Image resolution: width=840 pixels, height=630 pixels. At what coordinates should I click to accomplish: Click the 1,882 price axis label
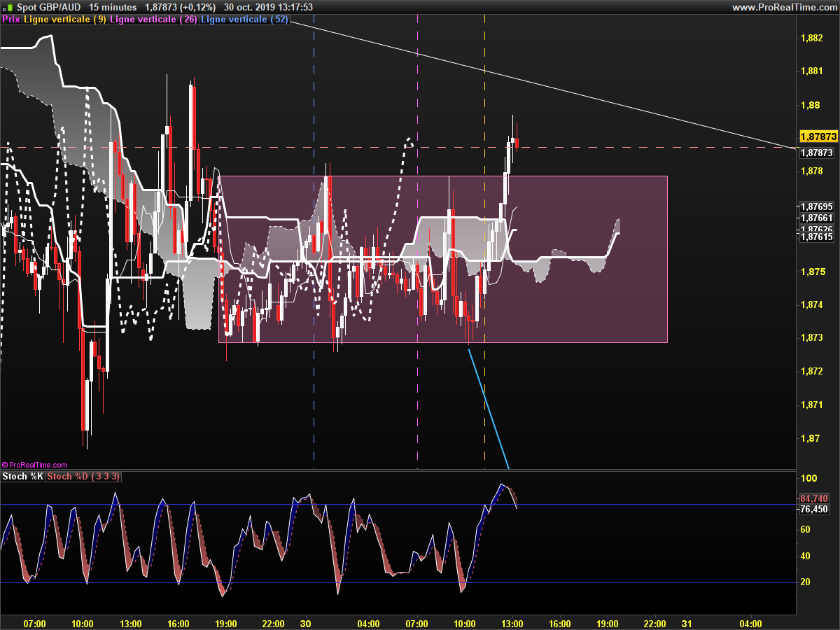[x=812, y=38]
